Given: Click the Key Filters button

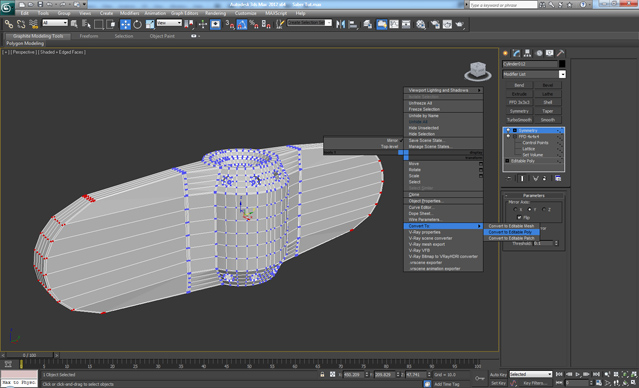Looking at the screenshot, I should [535, 383].
